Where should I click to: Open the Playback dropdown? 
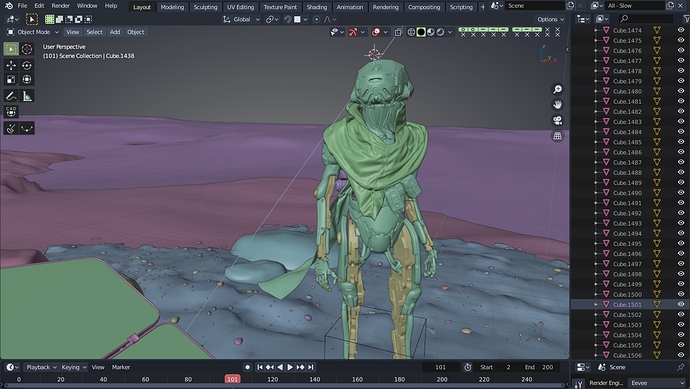(41, 367)
